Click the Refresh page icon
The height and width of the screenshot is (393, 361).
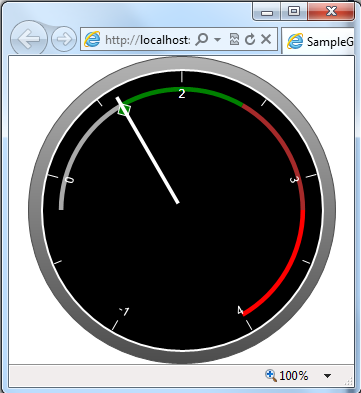[250, 39]
